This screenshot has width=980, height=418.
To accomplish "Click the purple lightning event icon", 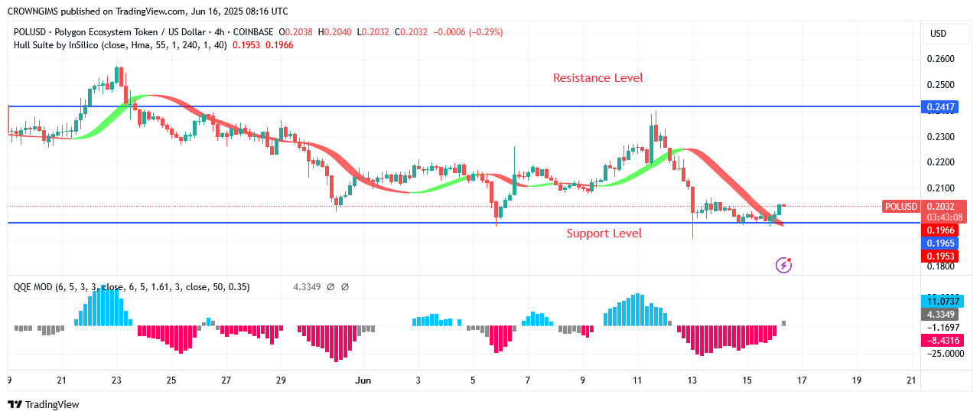I will pyautogui.click(x=784, y=265).
